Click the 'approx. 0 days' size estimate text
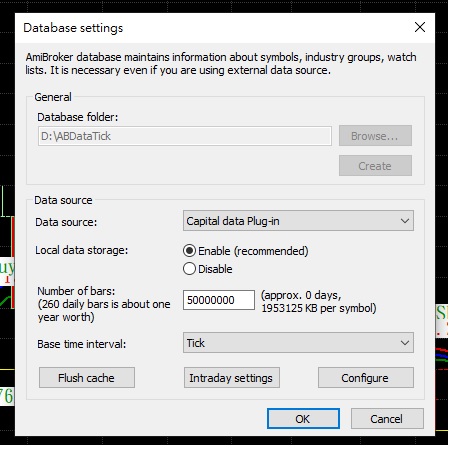This screenshot has height=450, width=453. coord(319,302)
